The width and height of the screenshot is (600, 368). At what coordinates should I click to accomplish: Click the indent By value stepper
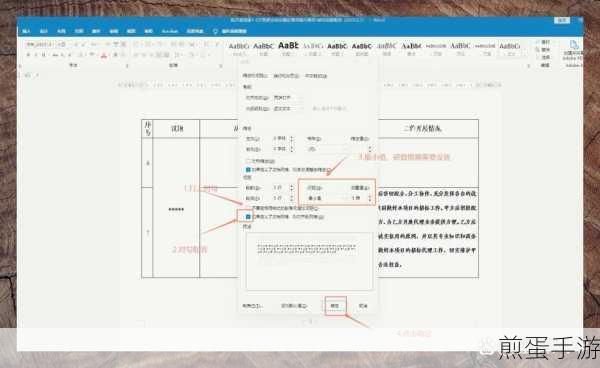pyautogui.click(x=361, y=149)
